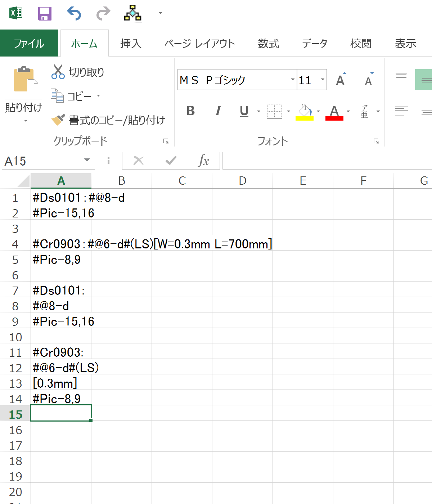Click the formula bar cancel X icon
This screenshot has height=504, width=432.
[x=139, y=161]
